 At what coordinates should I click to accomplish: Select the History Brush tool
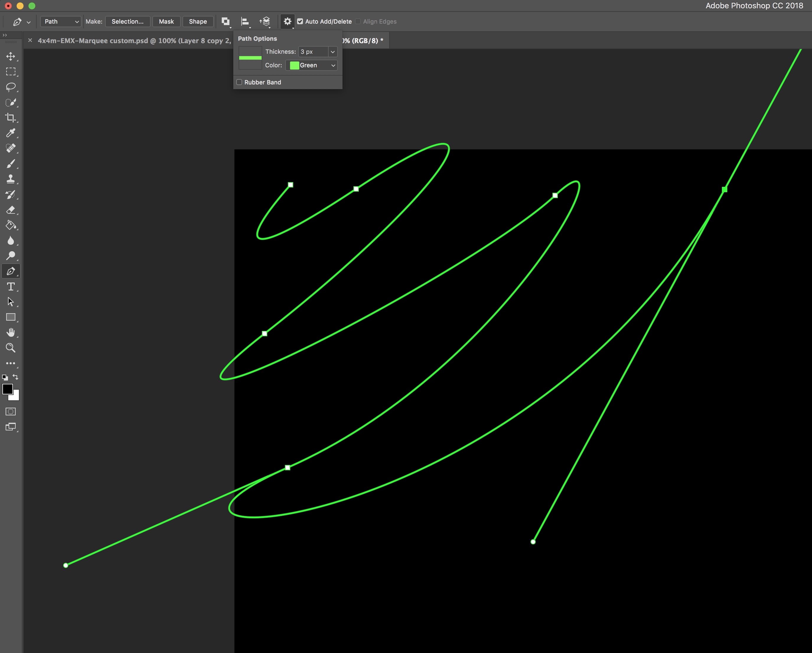pyautogui.click(x=11, y=195)
